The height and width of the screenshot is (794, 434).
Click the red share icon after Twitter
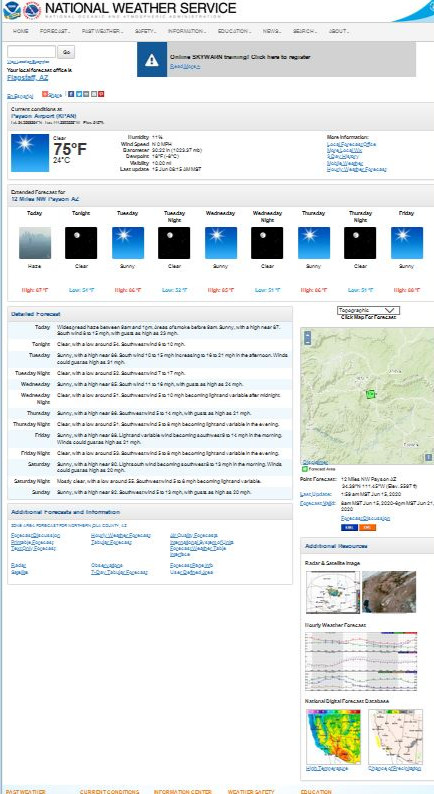[x=101, y=94]
